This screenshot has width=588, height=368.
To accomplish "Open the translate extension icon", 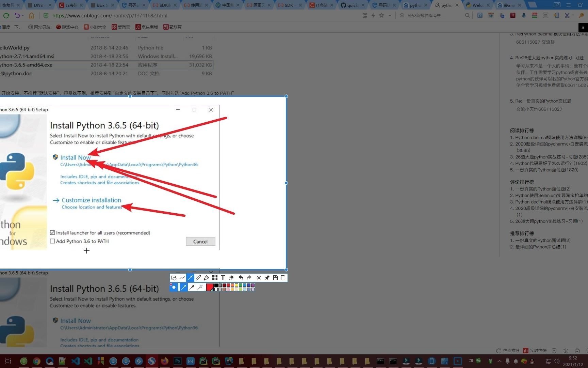I will 502,15.
